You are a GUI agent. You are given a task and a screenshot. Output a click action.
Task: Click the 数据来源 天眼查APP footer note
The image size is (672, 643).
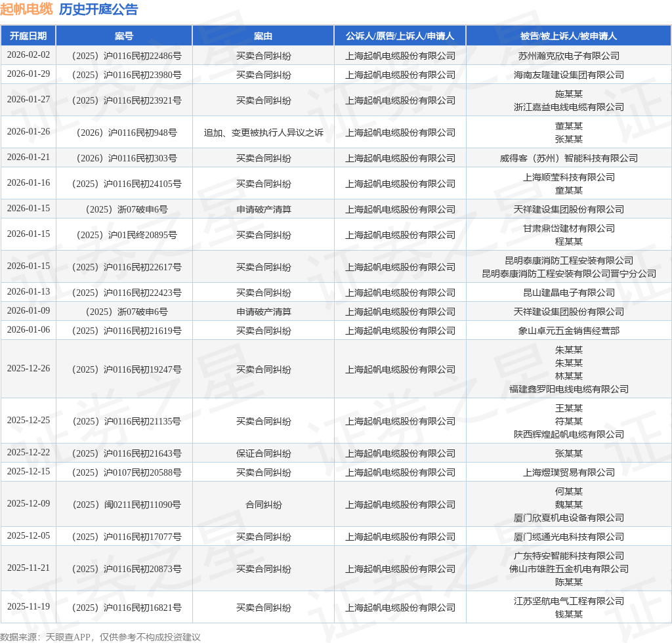pos(100,637)
